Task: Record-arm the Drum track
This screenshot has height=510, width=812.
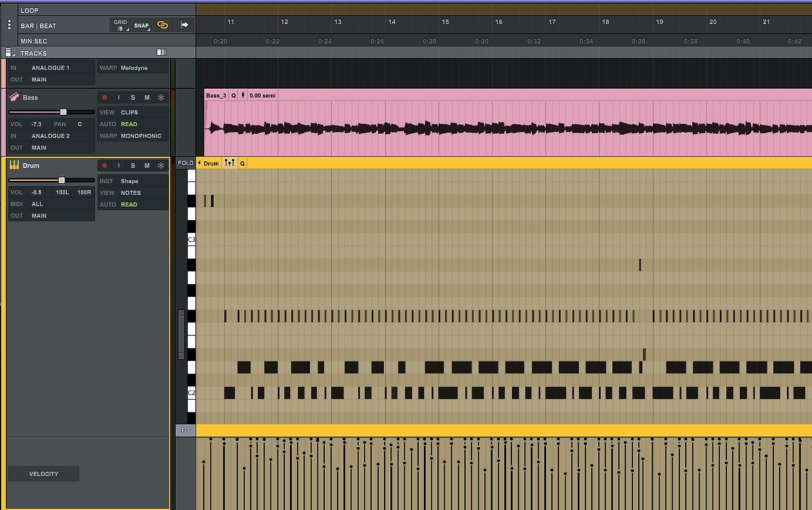Action: [x=105, y=166]
